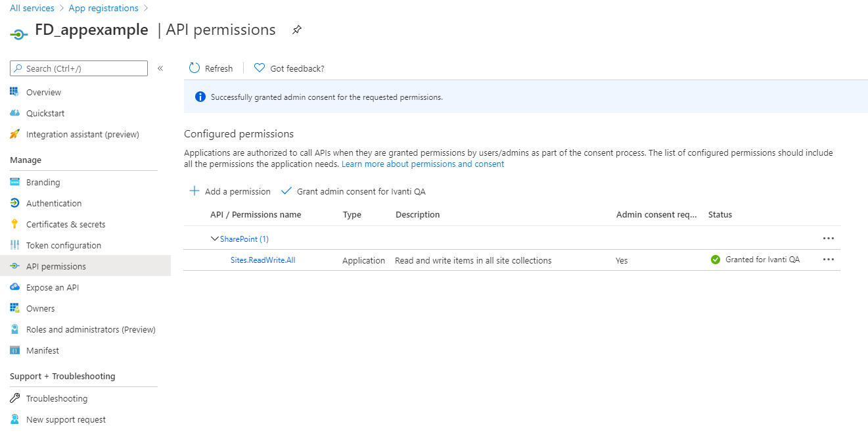Image resolution: width=868 pixels, height=439 pixels.
Task: Open the Overview page in sidebar
Action: [x=43, y=93]
